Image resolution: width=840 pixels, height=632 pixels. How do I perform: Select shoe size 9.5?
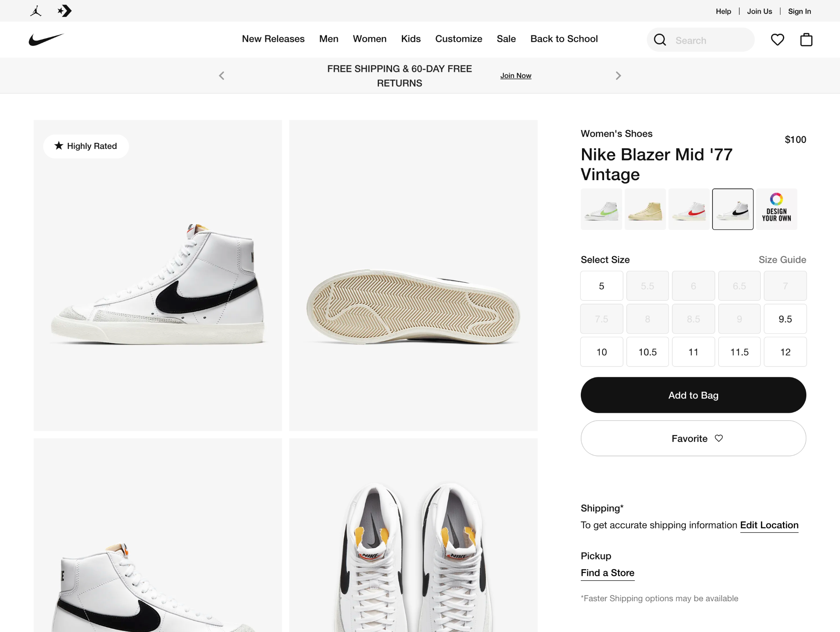tap(785, 318)
